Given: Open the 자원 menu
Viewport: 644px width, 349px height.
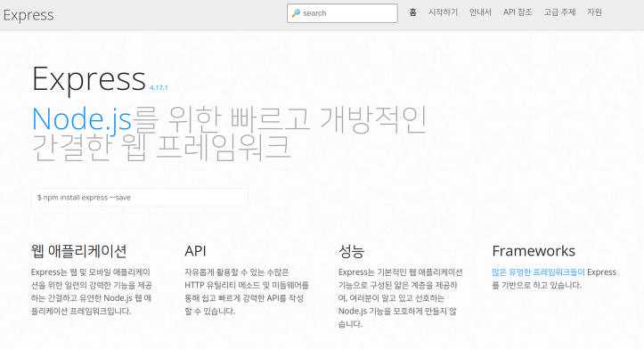Looking at the screenshot, I should coord(594,12).
